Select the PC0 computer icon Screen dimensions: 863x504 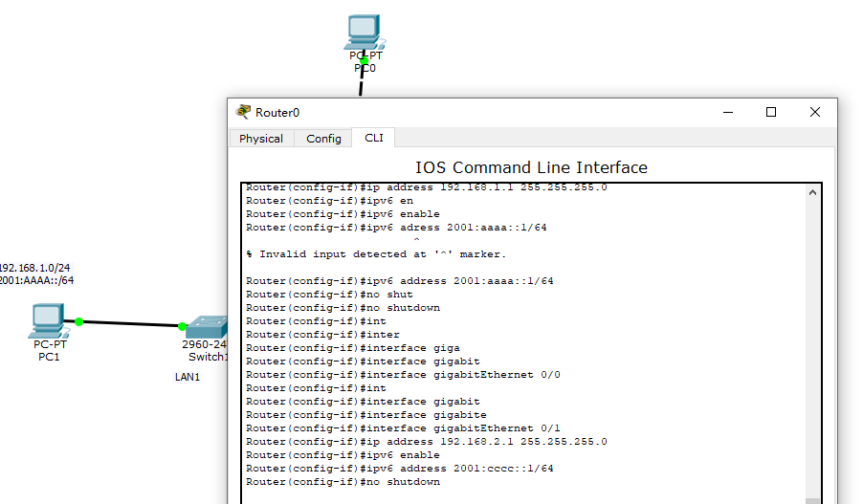click(364, 33)
